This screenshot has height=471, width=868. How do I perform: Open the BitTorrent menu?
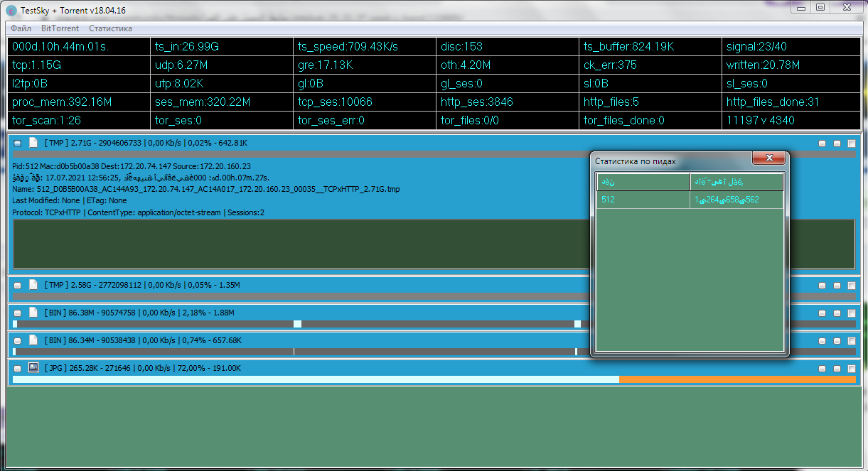pyautogui.click(x=60, y=28)
